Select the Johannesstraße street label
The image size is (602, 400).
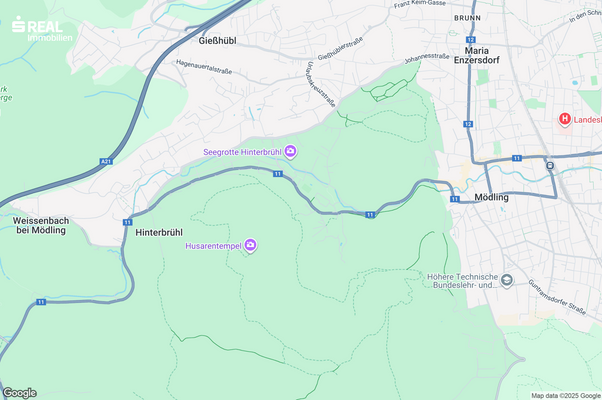pyautogui.click(x=427, y=58)
